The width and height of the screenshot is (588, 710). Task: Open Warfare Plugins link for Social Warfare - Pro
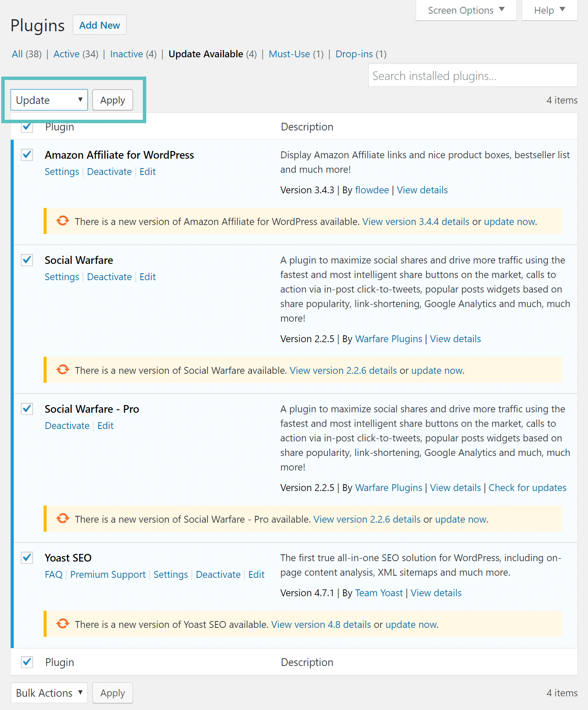tap(389, 488)
